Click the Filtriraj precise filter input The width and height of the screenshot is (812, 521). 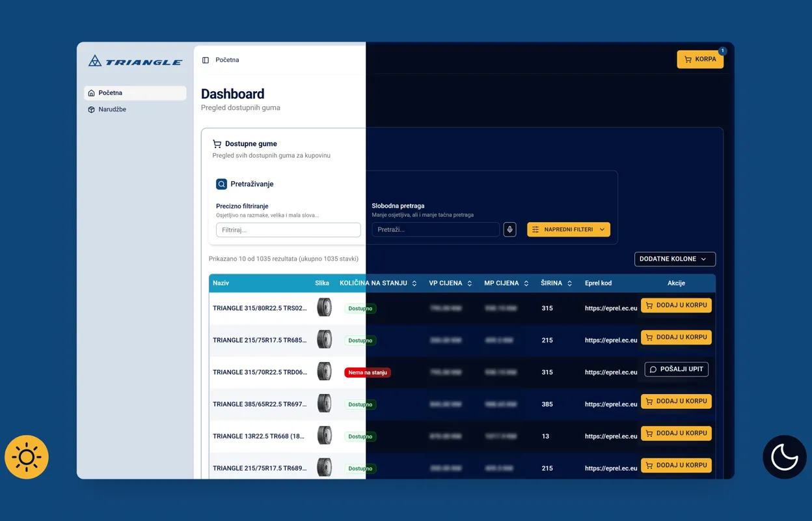(288, 230)
